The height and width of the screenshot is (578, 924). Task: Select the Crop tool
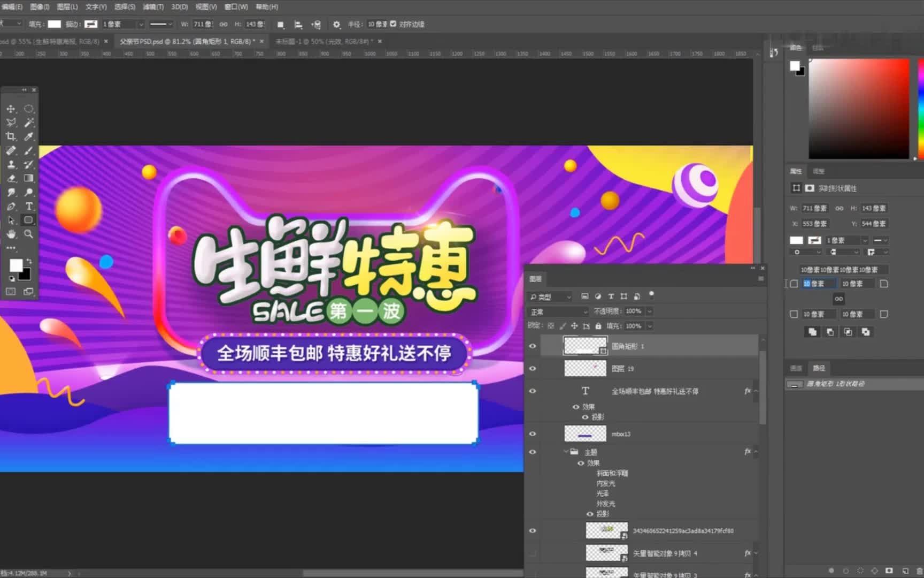click(11, 136)
